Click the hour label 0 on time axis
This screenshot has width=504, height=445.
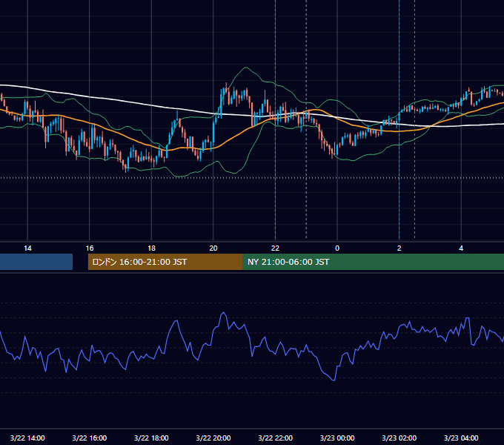pos(337,248)
